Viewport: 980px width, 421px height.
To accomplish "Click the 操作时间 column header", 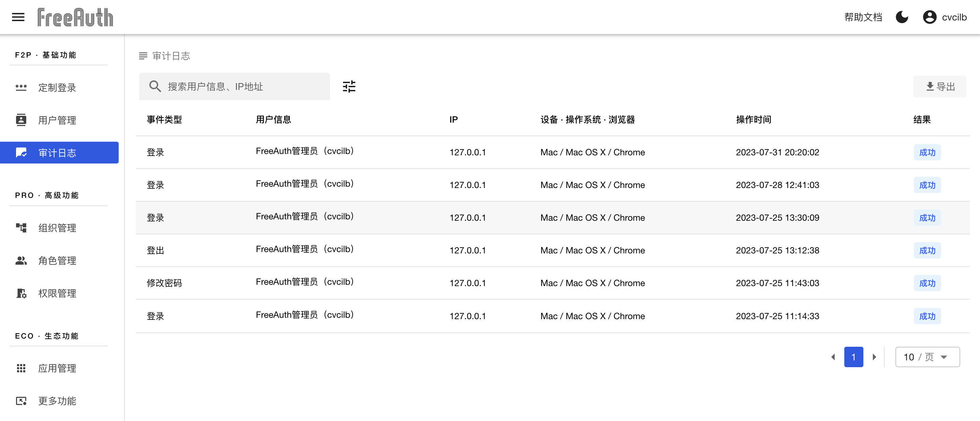I will (753, 119).
